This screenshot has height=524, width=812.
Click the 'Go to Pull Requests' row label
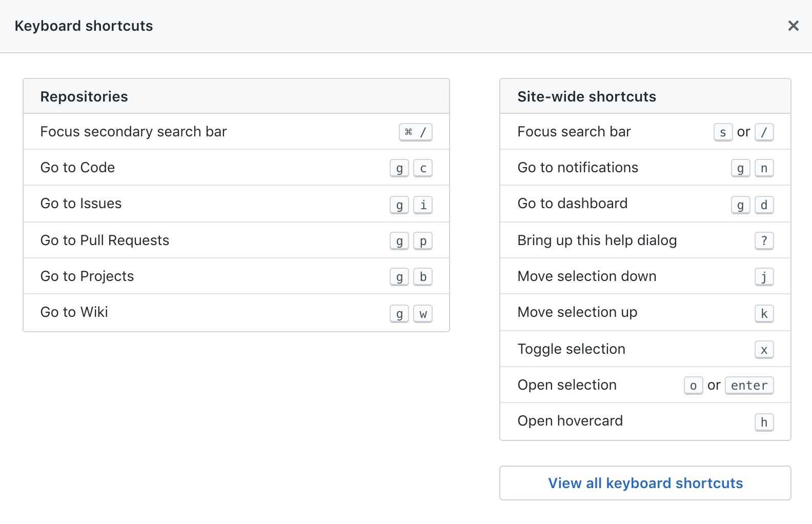tap(105, 240)
